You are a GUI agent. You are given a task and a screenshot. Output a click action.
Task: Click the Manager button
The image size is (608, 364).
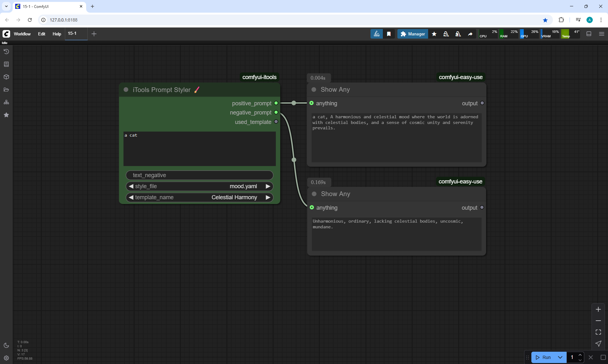pos(413,34)
